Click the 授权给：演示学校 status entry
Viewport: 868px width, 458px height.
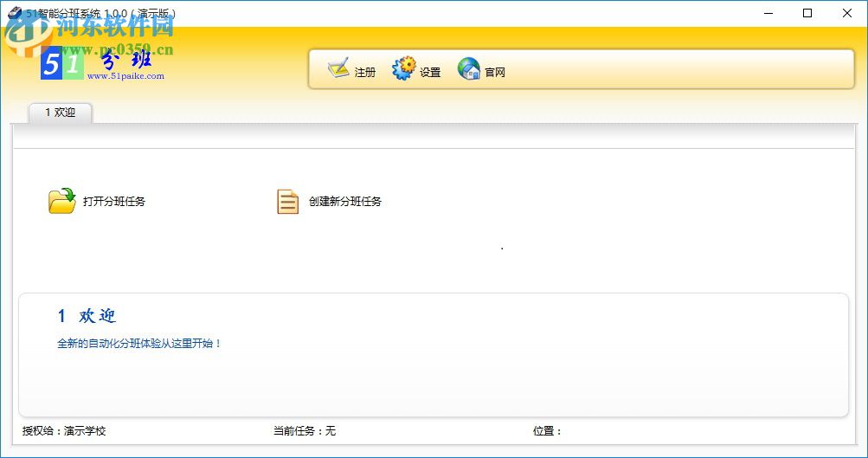(x=64, y=431)
